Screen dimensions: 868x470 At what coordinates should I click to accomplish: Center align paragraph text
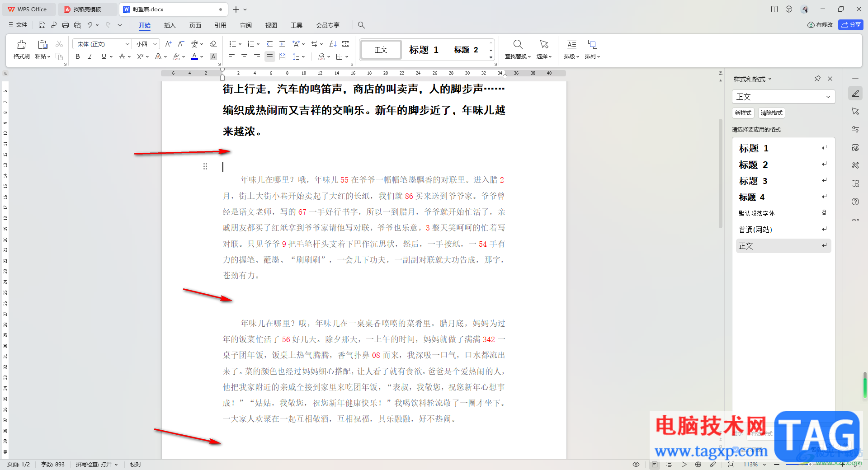pos(244,56)
